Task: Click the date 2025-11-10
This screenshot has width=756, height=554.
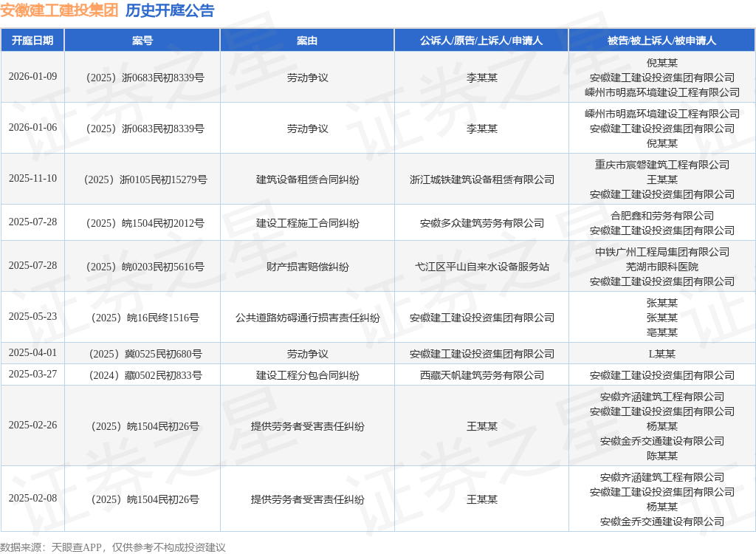Action: (32, 179)
